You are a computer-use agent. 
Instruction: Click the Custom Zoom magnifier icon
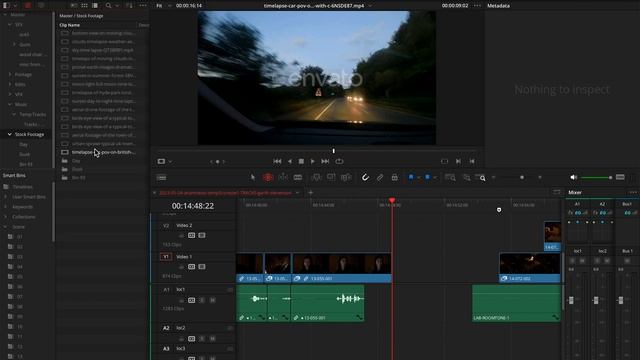point(481,177)
